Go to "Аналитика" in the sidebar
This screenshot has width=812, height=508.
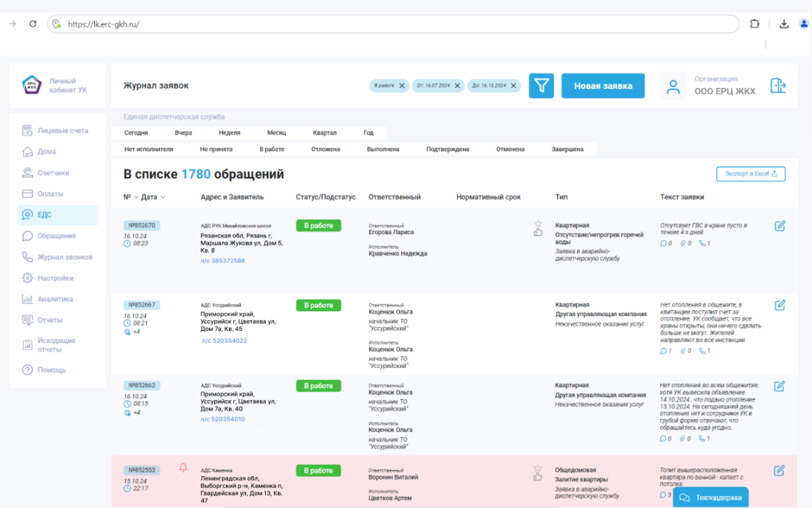pyautogui.click(x=55, y=299)
